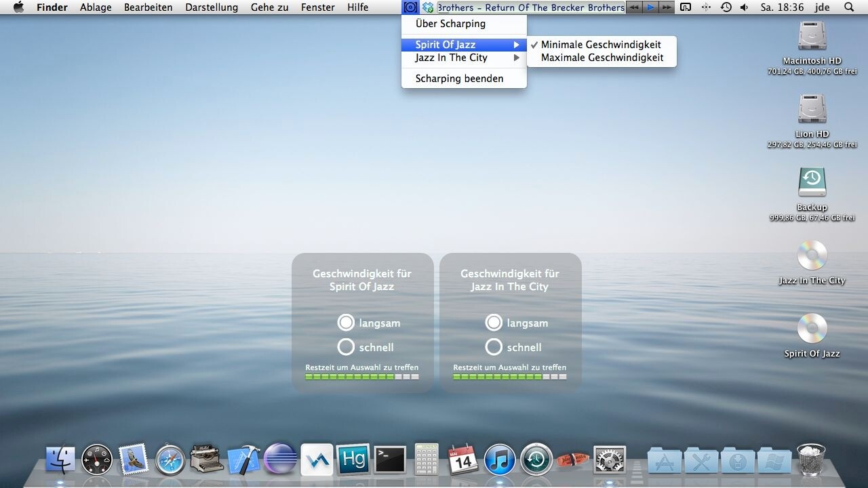Open iCal calendar in Dock
Image resolution: width=868 pixels, height=488 pixels.
click(x=463, y=460)
